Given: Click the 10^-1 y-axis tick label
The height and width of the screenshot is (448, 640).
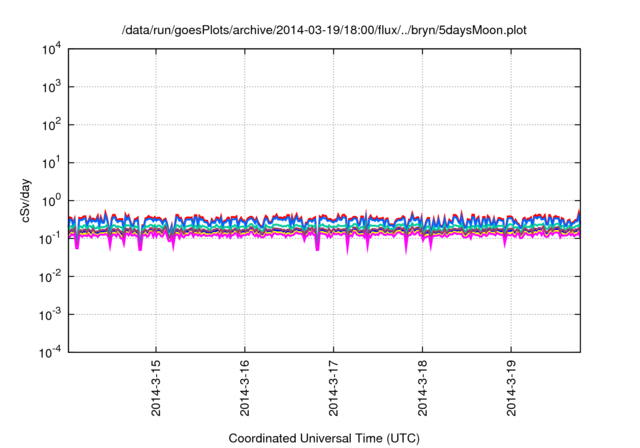Looking at the screenshot, I should coord(49,238).
